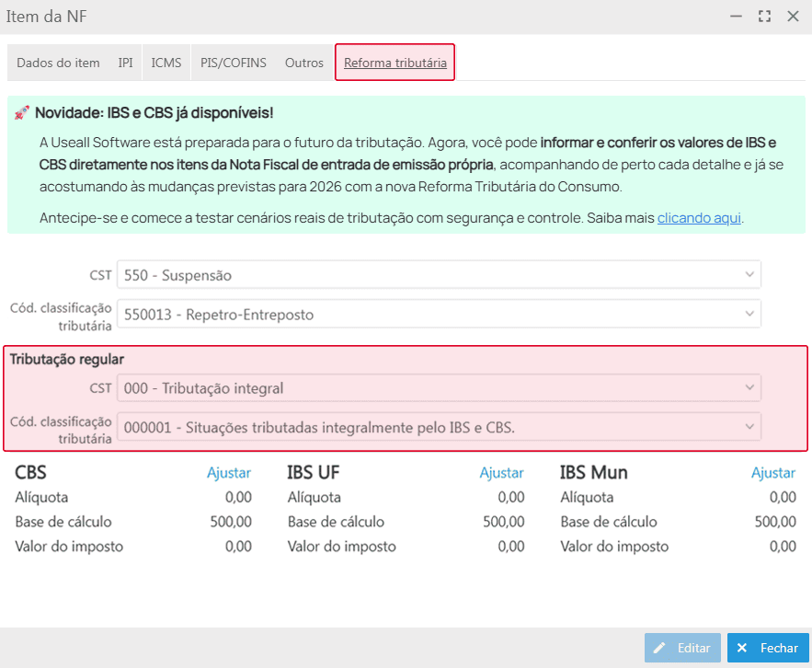Image resolution: width=812 pixels, height=668 pixels.
Task: Select the Reforma tributária tab
Action: 395,63
